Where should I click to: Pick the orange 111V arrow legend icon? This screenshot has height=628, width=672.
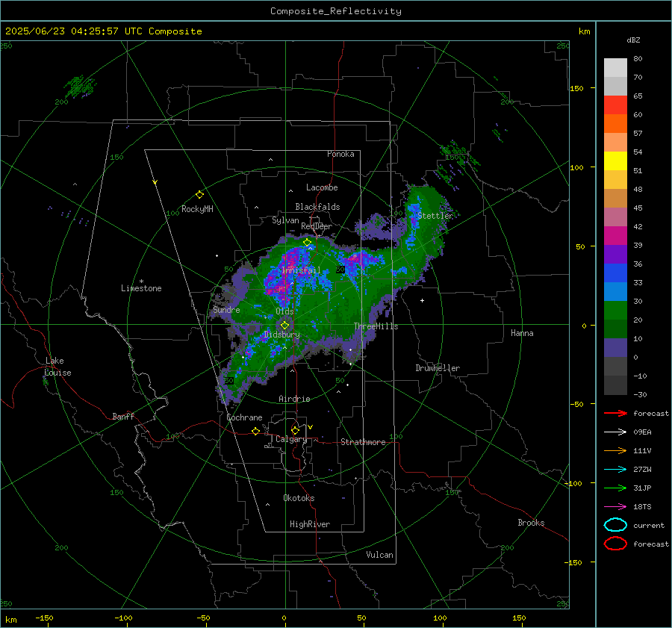tap(615, 450)
